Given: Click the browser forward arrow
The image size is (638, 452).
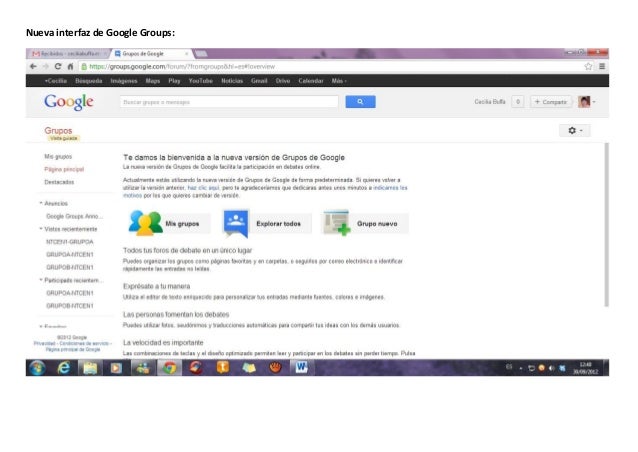Looking at the screenshot, I should (46, 66).
